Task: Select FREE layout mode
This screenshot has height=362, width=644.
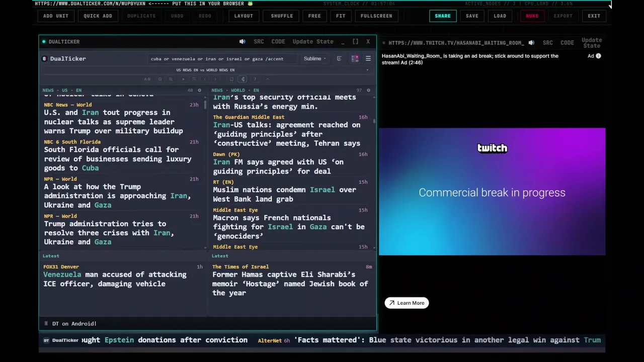Action: coord(314,16)
